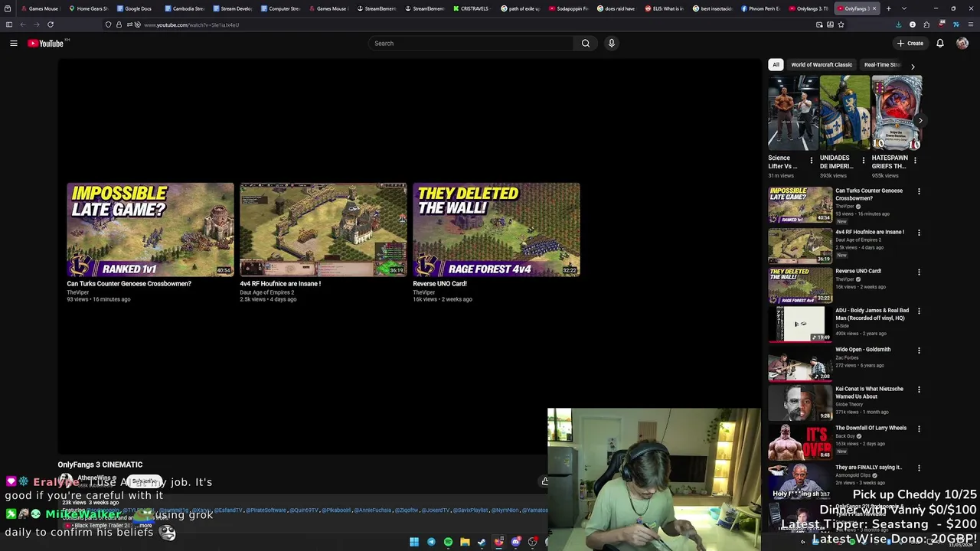Open sidebar menu for Reverse UNO Card

919,272
